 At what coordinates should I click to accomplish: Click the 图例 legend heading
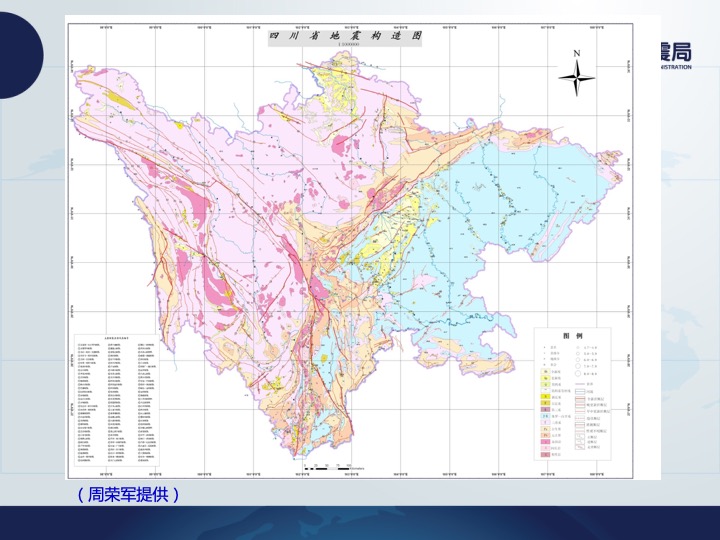click(573, 336)
